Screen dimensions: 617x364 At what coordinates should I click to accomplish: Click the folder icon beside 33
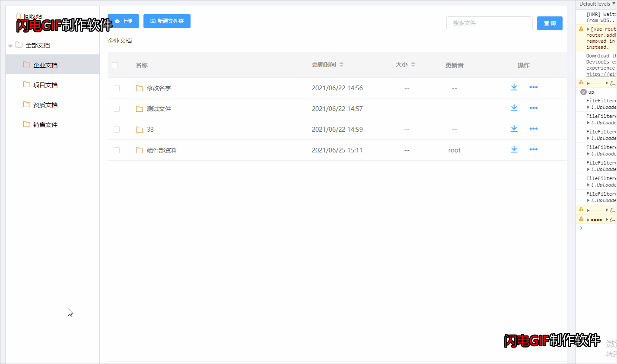(x=139, y=130)
